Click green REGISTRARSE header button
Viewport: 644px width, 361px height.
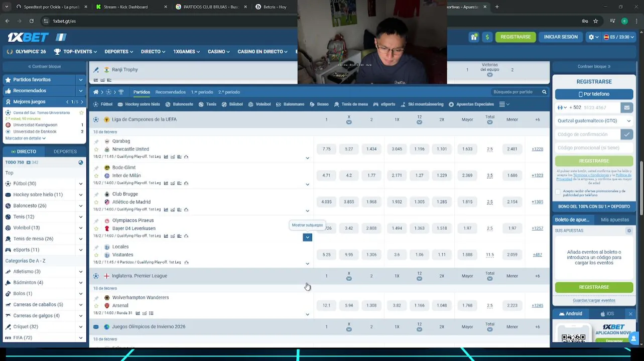click(516, 37)
